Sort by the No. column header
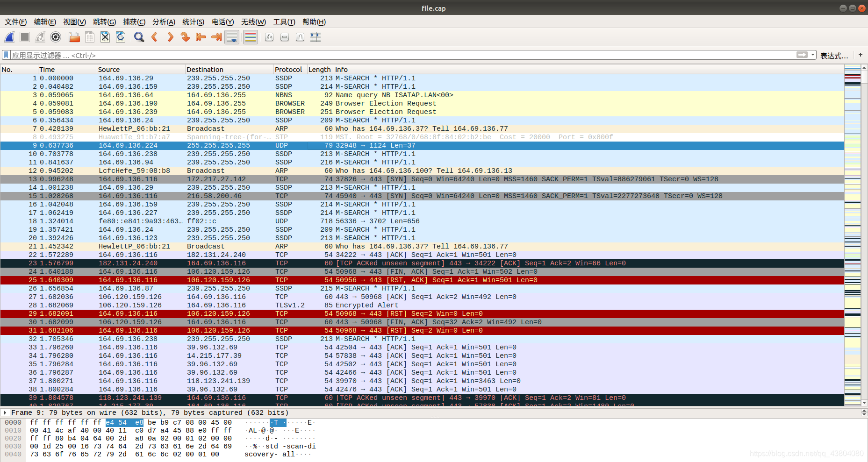Image resolution: width=868 pixels, height=462 pixels. coord(19,69)
